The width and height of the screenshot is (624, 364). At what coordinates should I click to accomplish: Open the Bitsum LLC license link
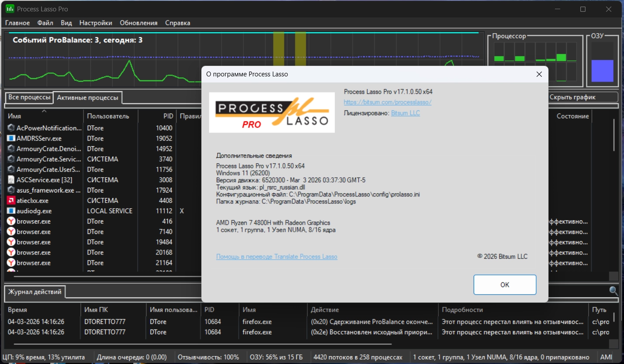406,113
